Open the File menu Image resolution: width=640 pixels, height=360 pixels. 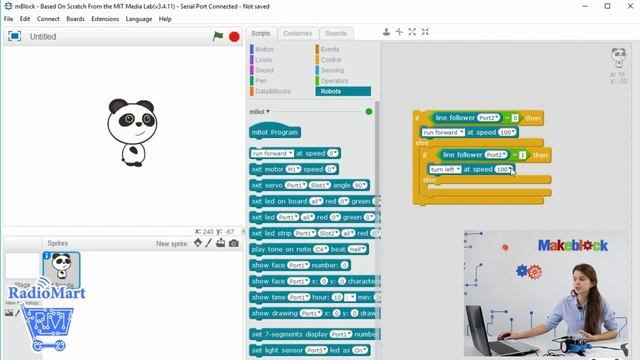8,19
